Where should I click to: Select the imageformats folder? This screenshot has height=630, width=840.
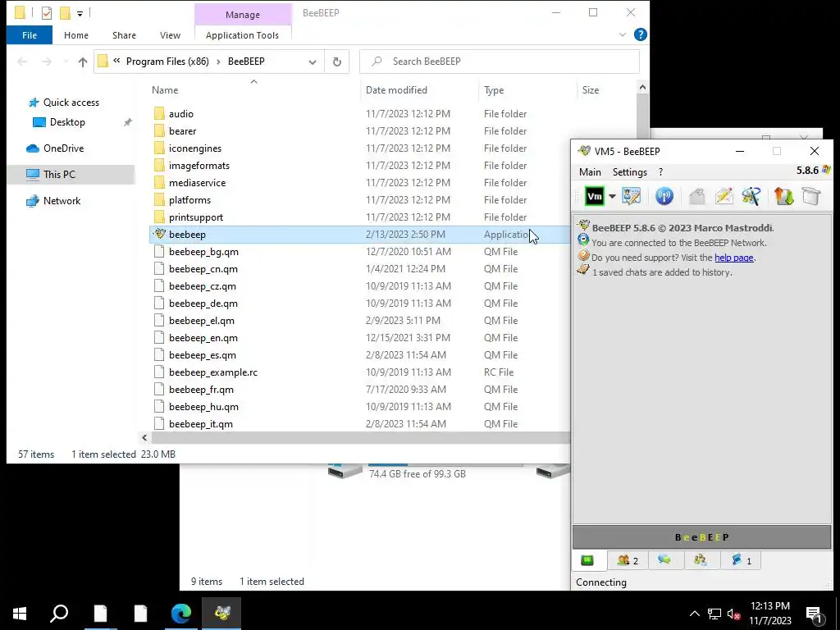coord(199,166)
